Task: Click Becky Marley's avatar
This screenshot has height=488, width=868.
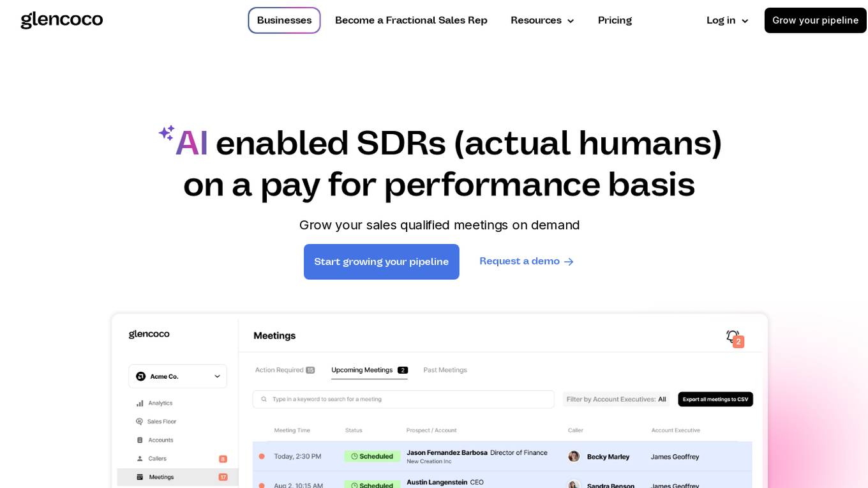Action: 574,456
